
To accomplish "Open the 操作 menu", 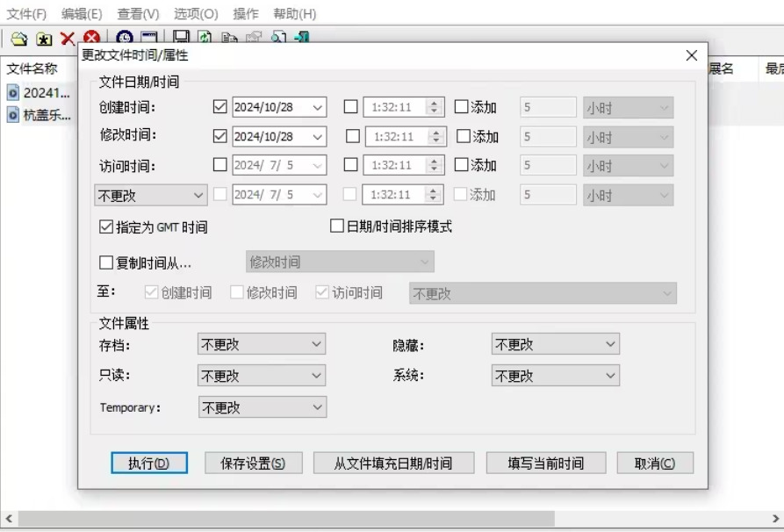I will pyautogui.click(x=246, y=13).
